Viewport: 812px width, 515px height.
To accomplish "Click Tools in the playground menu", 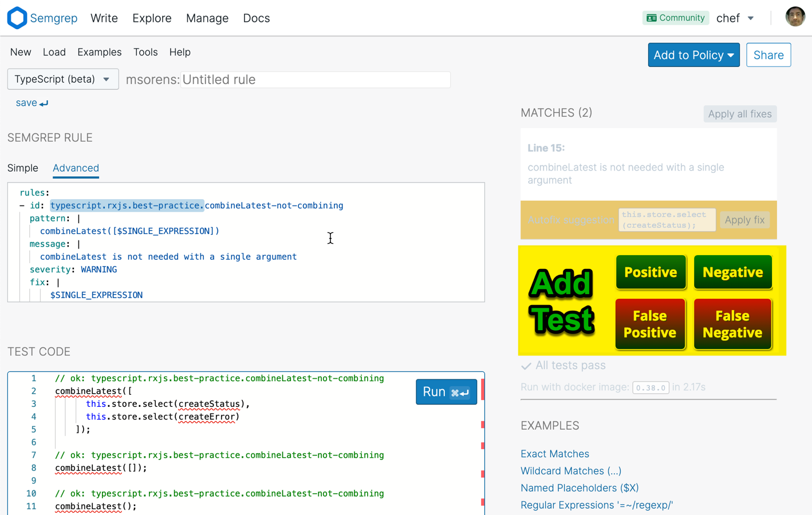I will [145, 52].
